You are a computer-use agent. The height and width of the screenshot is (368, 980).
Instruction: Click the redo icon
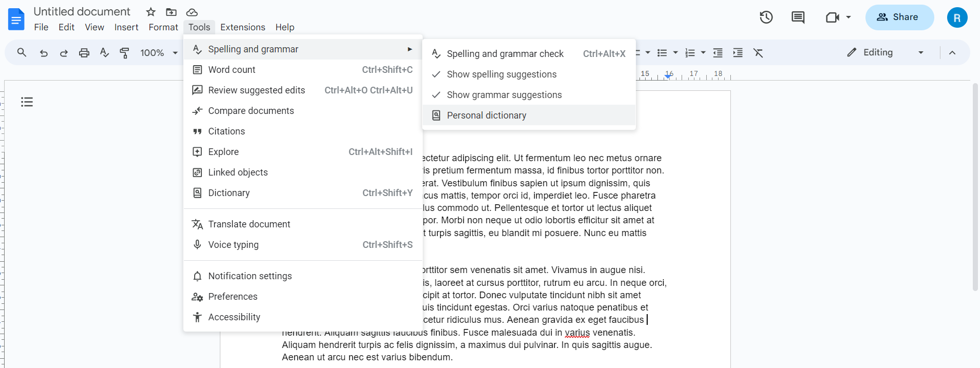click(64, 52)
